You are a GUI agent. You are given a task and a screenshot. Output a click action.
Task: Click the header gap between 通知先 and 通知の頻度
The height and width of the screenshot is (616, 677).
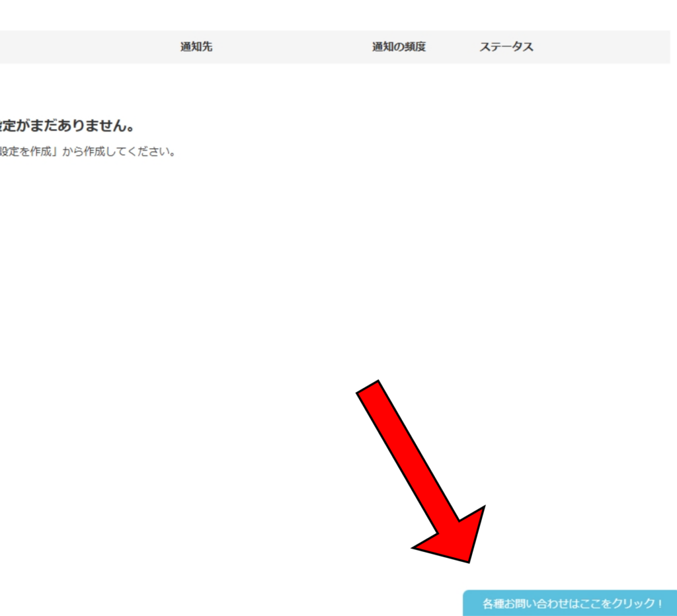tap(291, 47)
